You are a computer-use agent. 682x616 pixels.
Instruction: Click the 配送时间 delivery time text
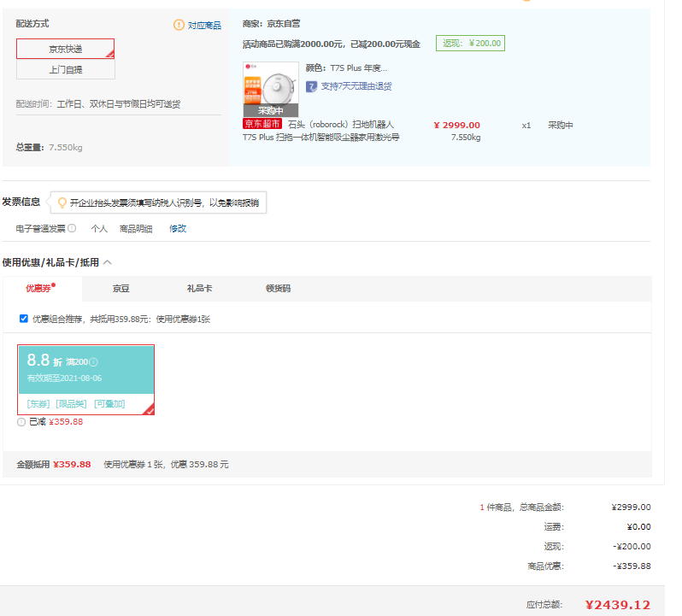pos(98,104)
